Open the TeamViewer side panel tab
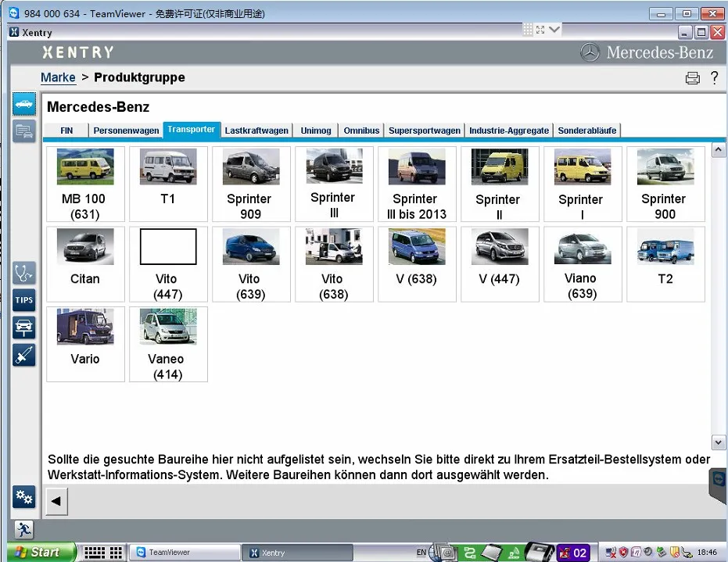Image resolution: width=728 pixels, height=562 pixels. 719,485
